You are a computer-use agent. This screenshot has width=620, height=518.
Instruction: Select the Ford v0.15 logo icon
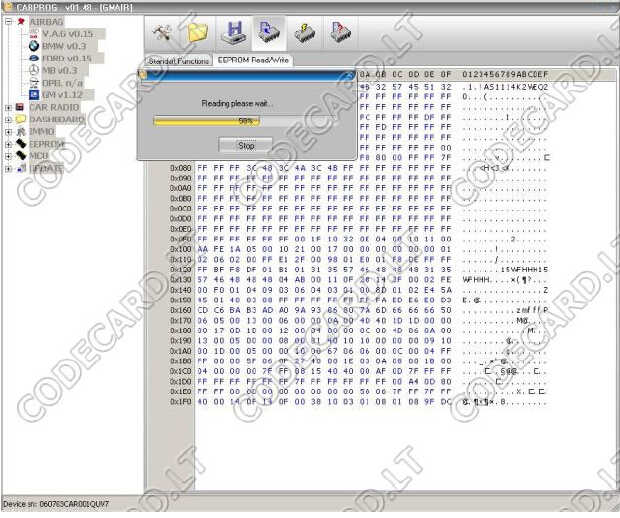pyautogui.click(x=34, y=59)
